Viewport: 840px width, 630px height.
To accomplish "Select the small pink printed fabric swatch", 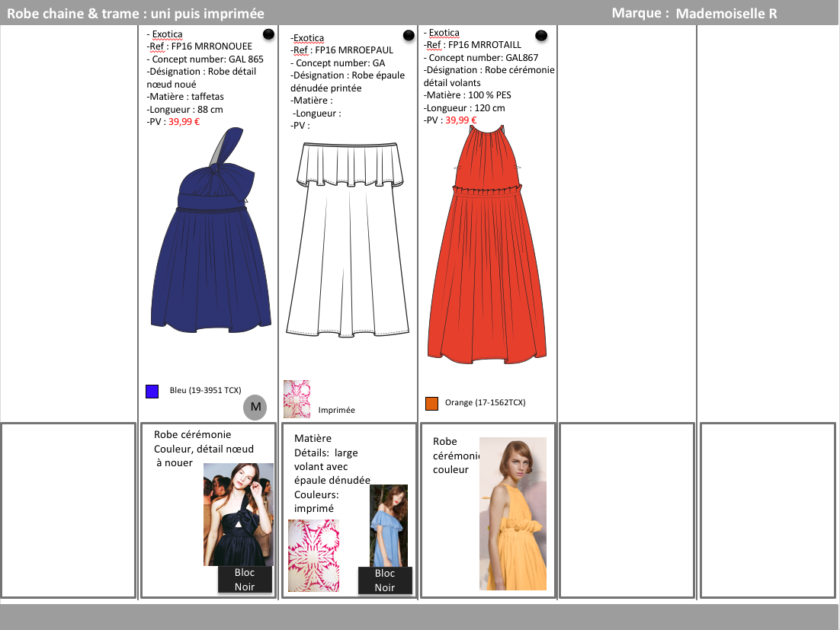I will pyautogui.click(x=297, y=399).
